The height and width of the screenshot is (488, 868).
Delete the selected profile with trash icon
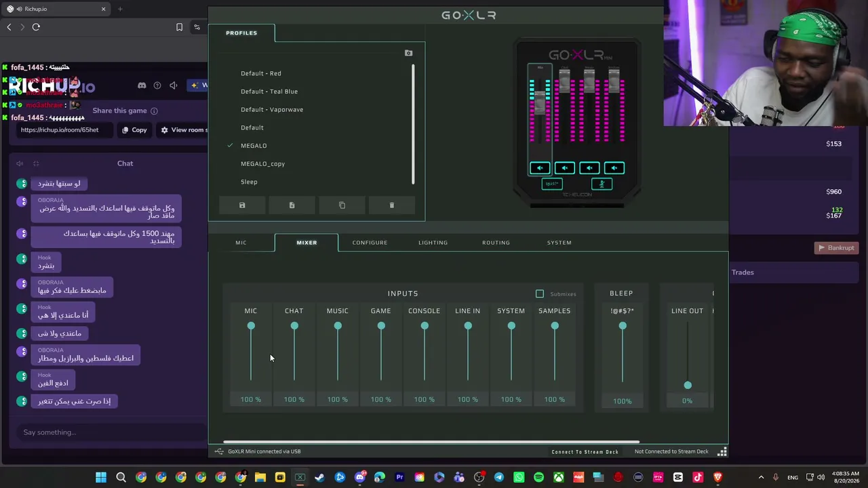[391, 205]
